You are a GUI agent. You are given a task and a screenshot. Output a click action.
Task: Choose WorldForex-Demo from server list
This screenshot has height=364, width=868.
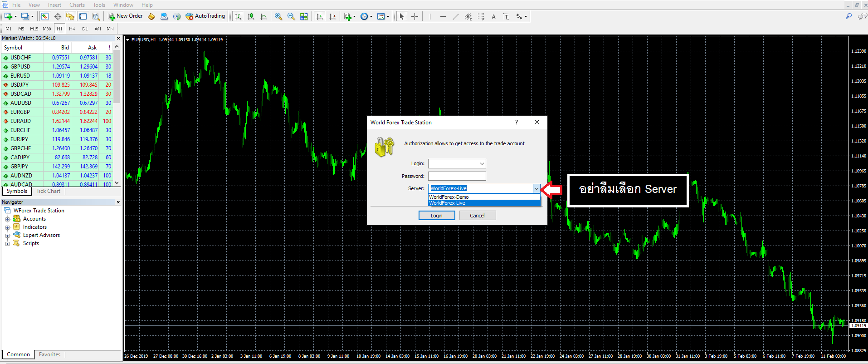pyautogui.click(x=484, y=197)
